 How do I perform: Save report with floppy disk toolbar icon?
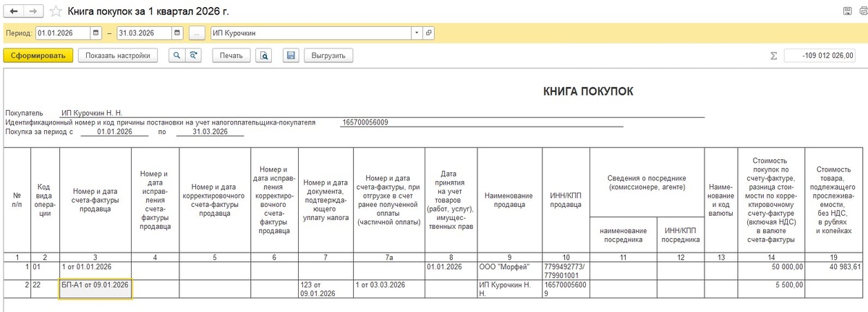[291, 55]
